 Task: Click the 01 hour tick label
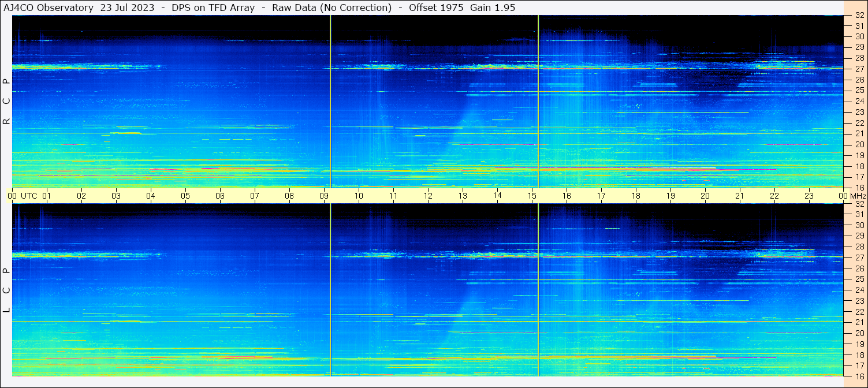(x=47, y=196)
